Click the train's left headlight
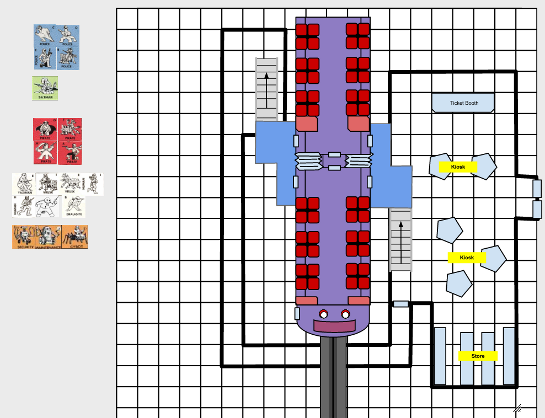The width and height of the screenshot is (545, 418). [x=323, y=314]
